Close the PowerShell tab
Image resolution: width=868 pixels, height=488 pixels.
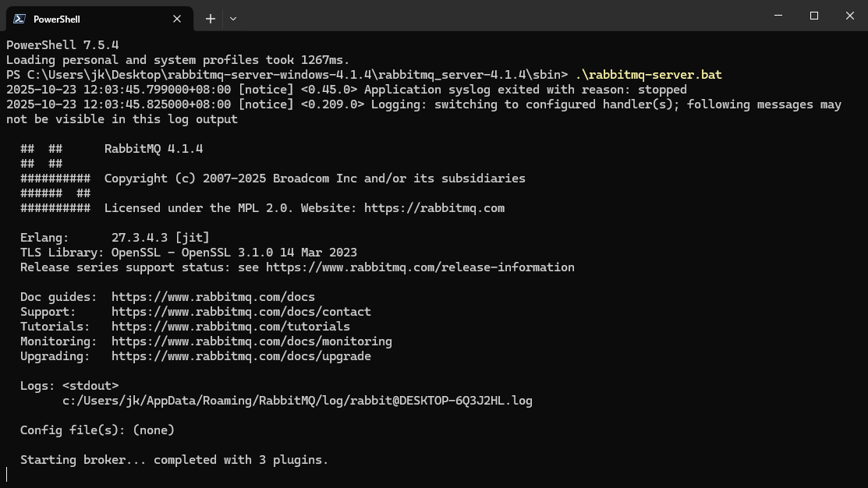177,19
